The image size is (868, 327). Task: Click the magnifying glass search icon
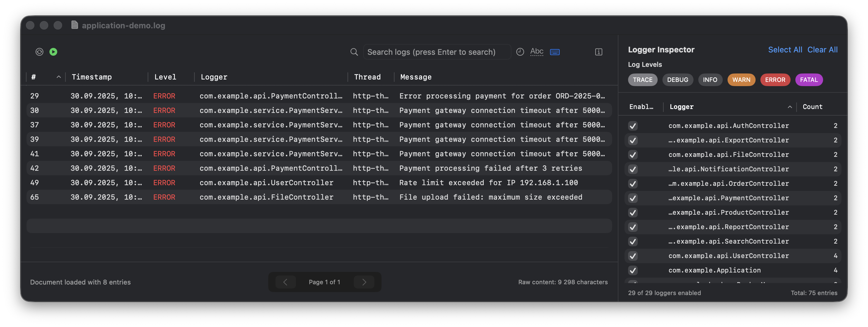click(x=354, y=52)
